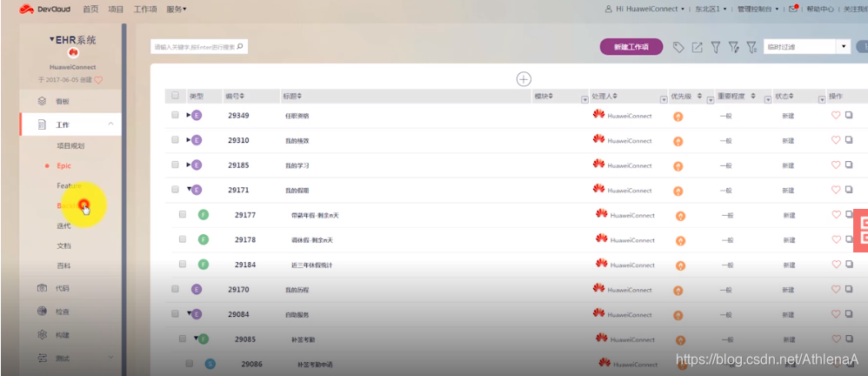Open 项目 in top navigation

click(116, 9)
